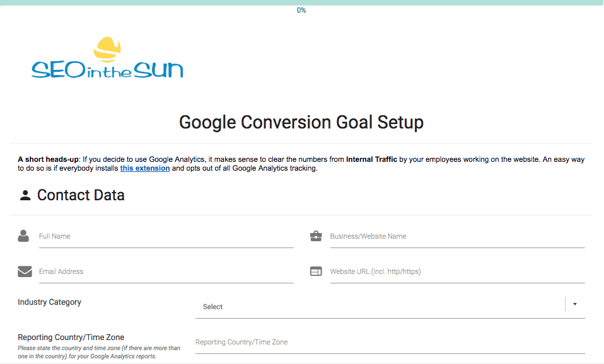The image size is (604, 364).
Task: Click the Google Conversion Goal Setup heading
Action: 301,122
